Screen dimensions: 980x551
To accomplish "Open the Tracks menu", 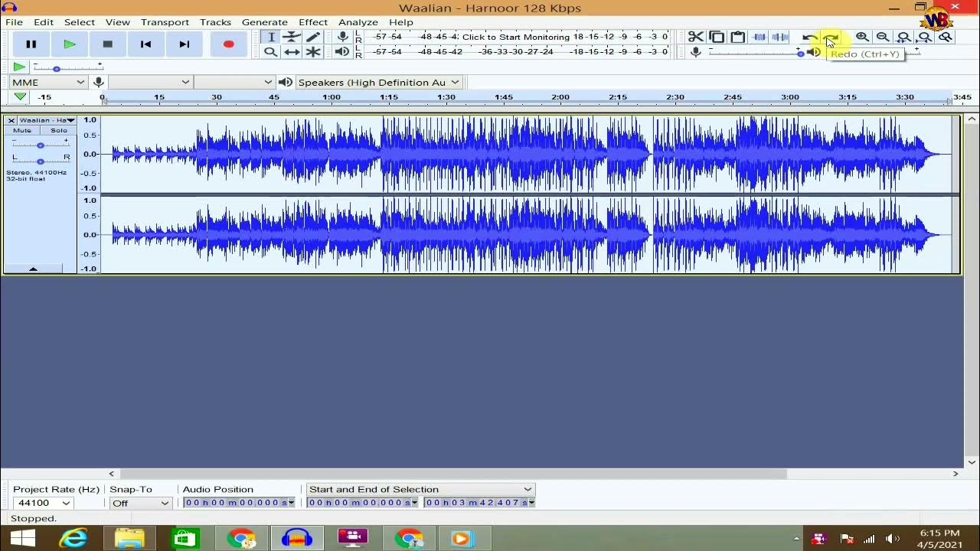I will pyautogui.click(x=215, y=22).
